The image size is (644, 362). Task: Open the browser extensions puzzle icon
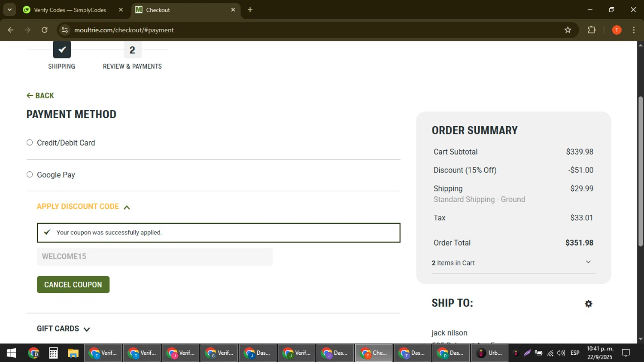[x=592, y=30]
